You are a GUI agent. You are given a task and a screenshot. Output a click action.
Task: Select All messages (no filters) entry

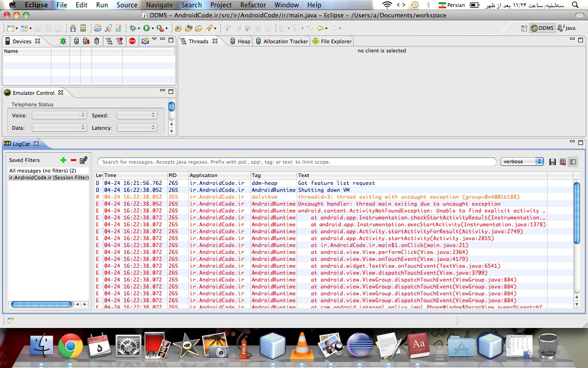43,171
